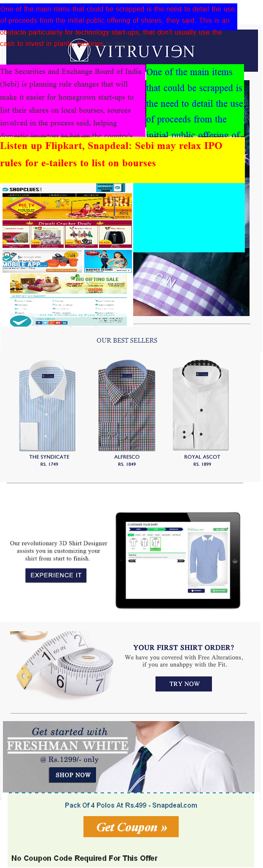Open Pack Of 4 Polos Snapdeal link
This screenshot has width=263, height=868.
click(131, 805)
